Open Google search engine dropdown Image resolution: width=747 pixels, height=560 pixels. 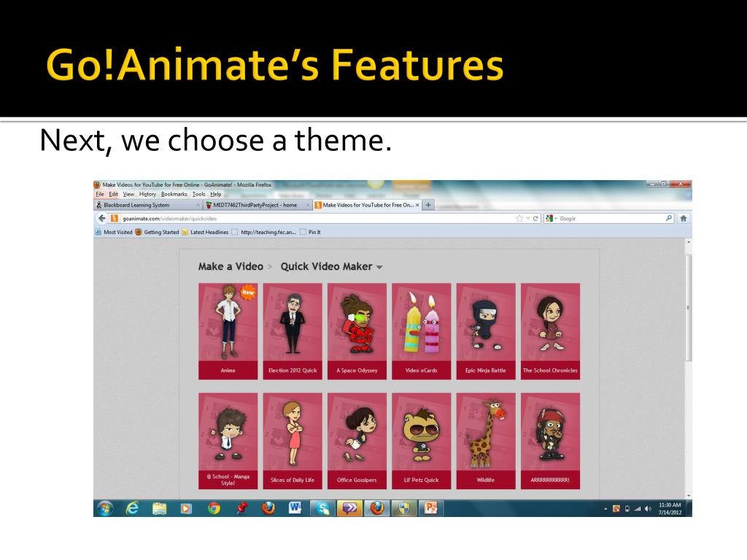pos(551,218)
